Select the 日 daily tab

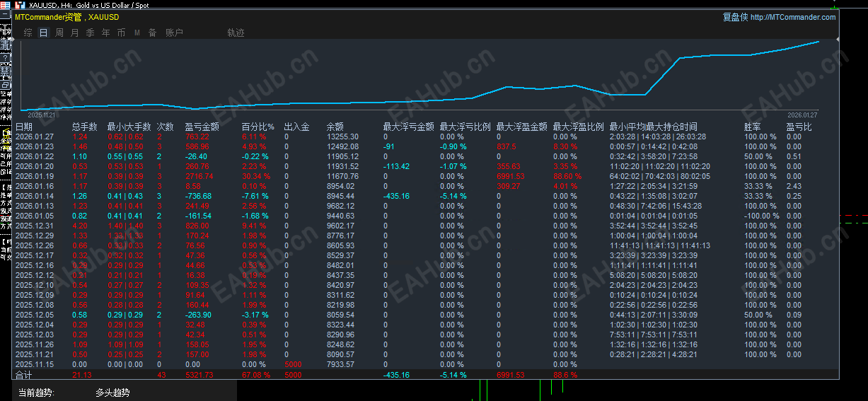tap(44, 33)
